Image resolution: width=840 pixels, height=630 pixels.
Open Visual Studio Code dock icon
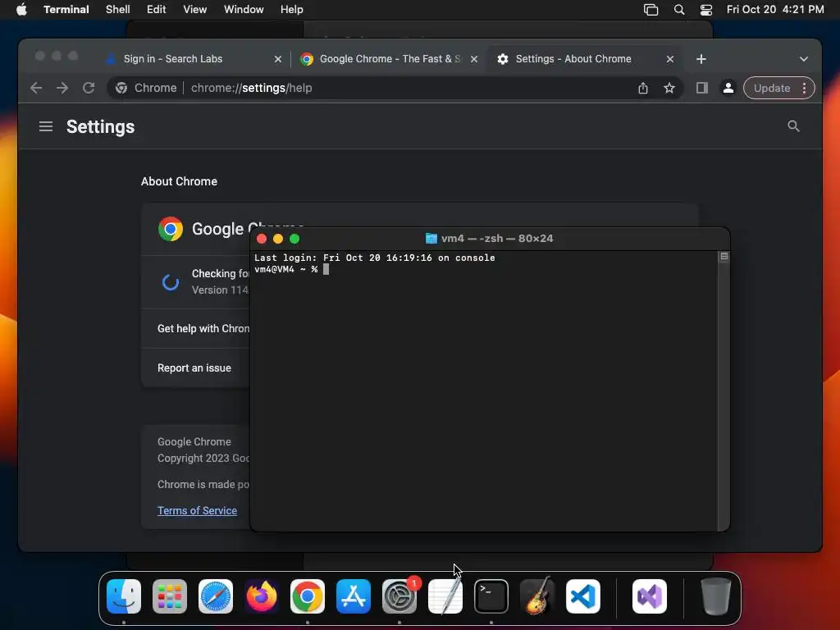(583, 596)
